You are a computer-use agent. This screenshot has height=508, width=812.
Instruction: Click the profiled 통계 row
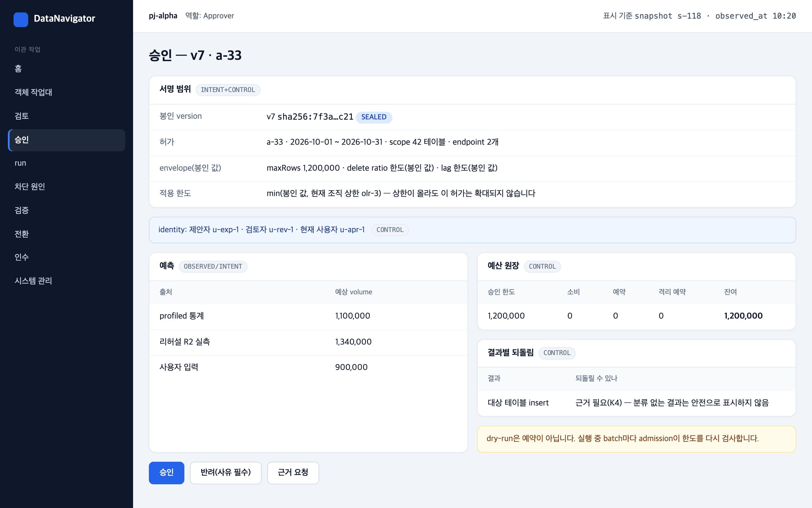(308, 316)
